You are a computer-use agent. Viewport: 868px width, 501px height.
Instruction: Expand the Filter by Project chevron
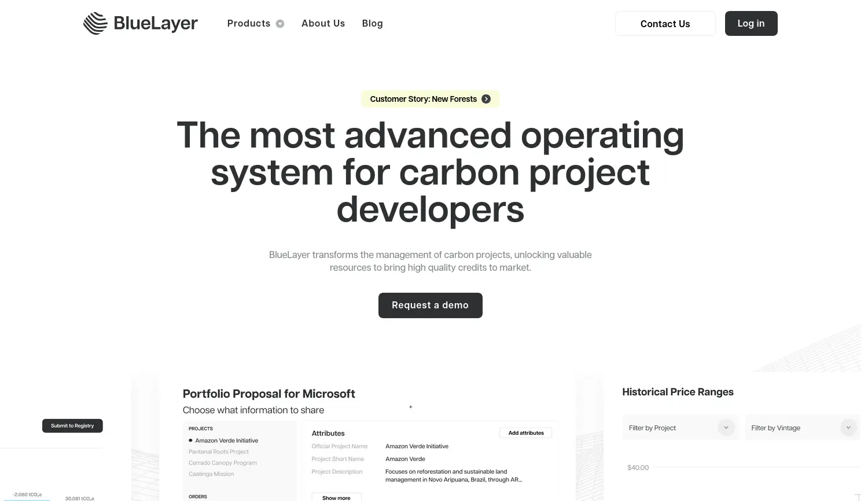(x=726, y=428)
